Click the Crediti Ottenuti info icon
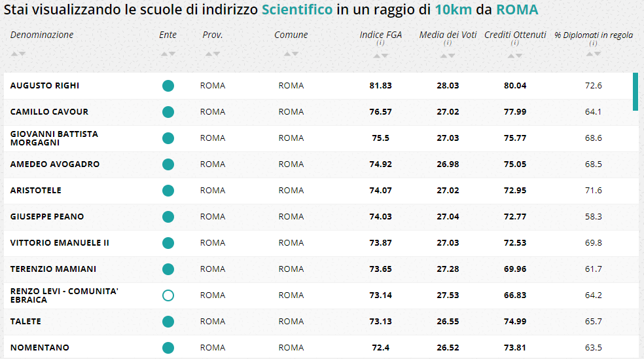Screen dimensions: 644x359 tap(514, 43)
